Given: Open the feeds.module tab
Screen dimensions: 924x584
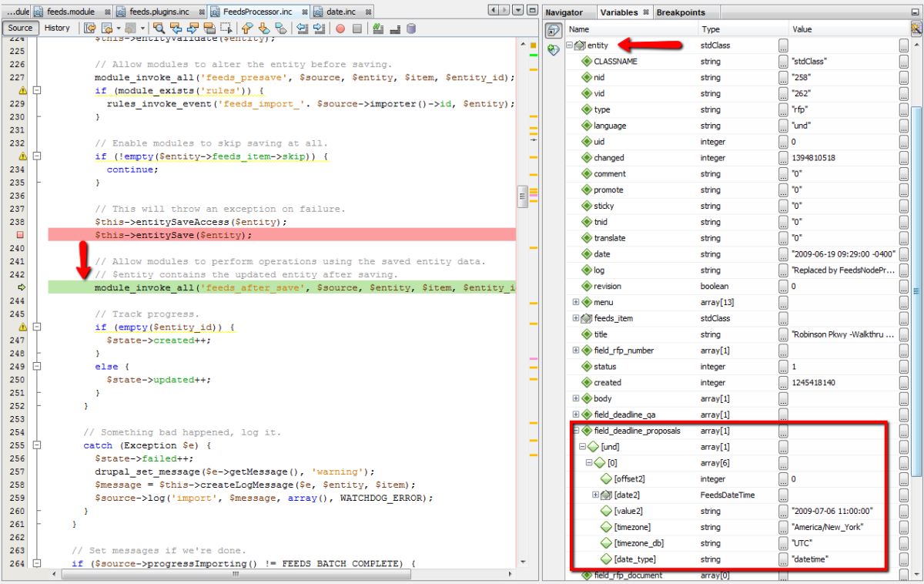Looking at the screenshot, I should (70, 12).
